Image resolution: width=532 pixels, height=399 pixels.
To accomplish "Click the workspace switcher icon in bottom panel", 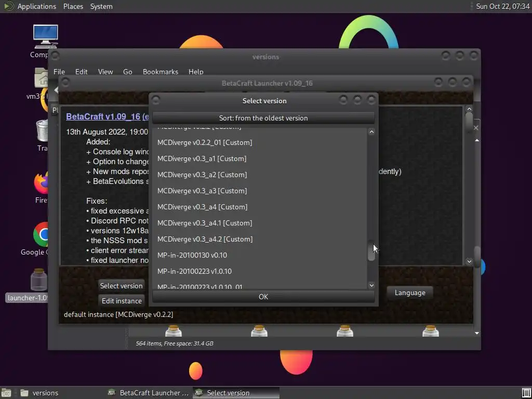I will pyautogui.click(x=526, y=393).
